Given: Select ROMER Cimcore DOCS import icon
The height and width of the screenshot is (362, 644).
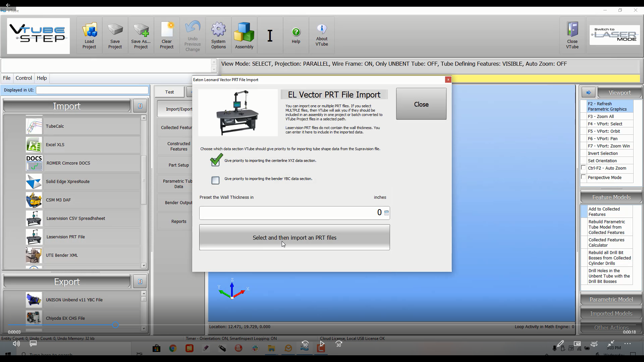Looking at the screenshot, I should [34, 163].
